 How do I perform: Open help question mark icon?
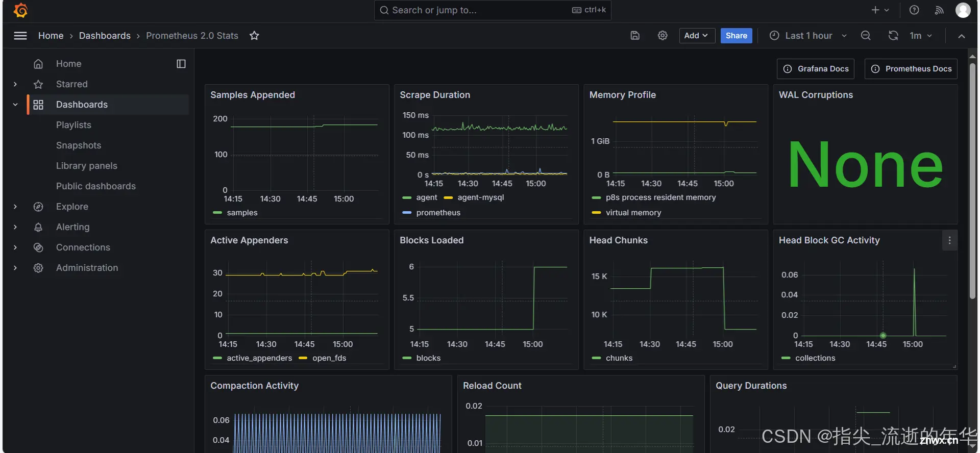coord(914,10)
